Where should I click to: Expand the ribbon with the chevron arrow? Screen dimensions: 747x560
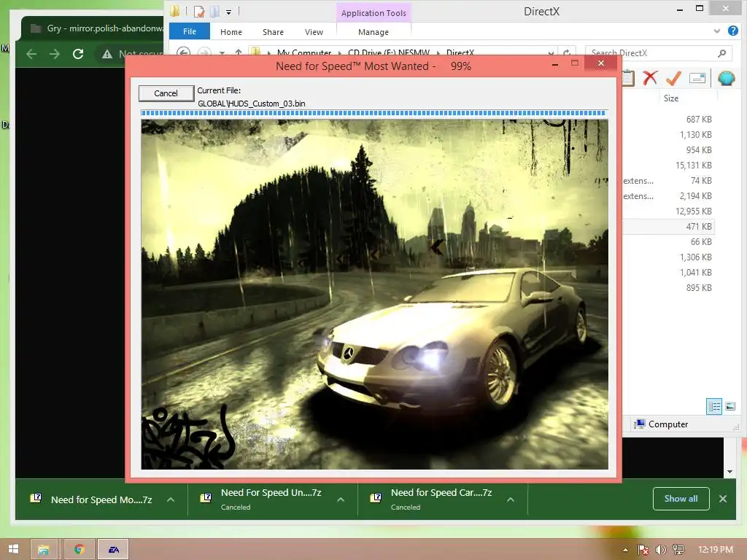pyautogui.click(x=717, y=31)
